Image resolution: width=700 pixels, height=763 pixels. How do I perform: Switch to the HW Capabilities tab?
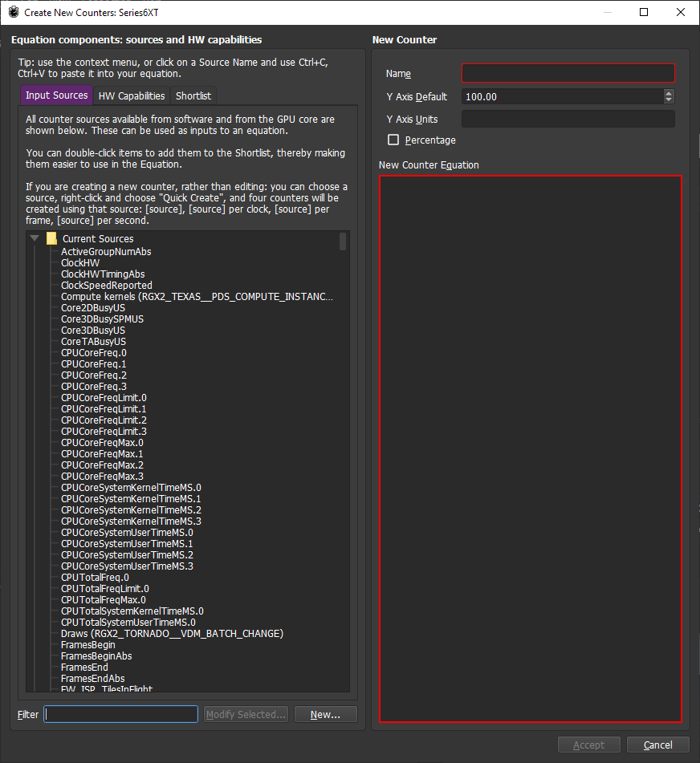tap(132, 95)
